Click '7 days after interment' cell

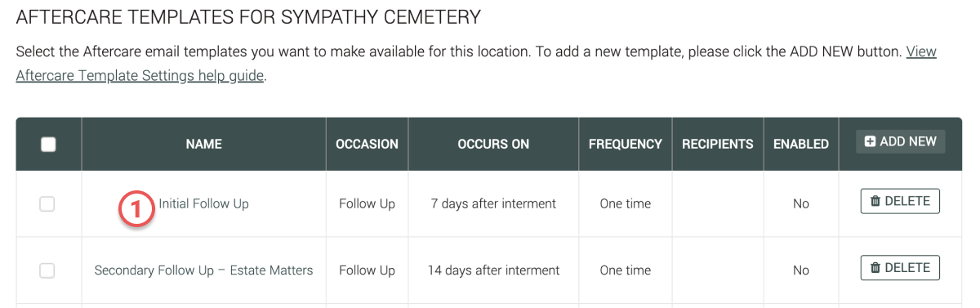click(493, 204)
